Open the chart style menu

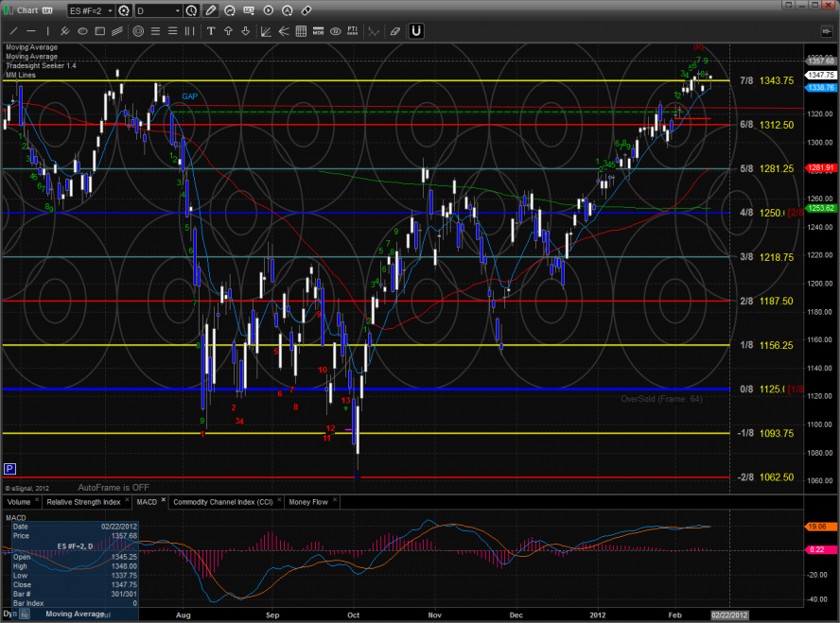tap(230, 10)
